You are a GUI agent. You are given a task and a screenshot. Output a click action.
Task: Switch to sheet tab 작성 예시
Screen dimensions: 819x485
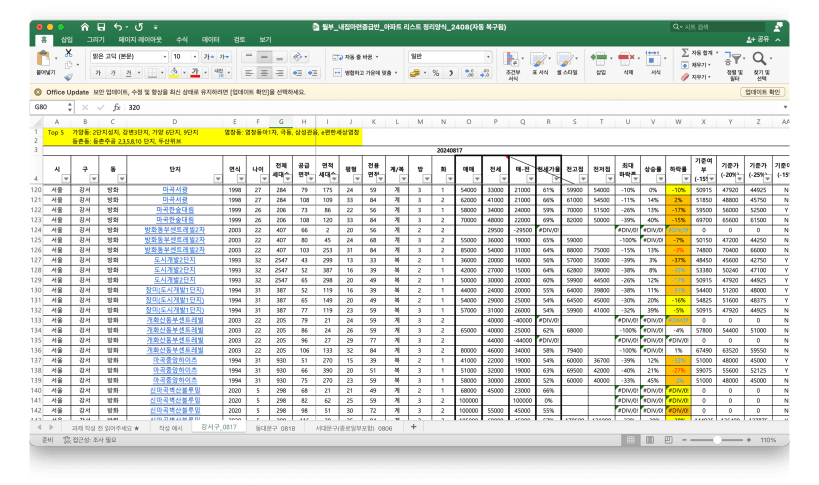pyautogui.click(x=170, y=428)
